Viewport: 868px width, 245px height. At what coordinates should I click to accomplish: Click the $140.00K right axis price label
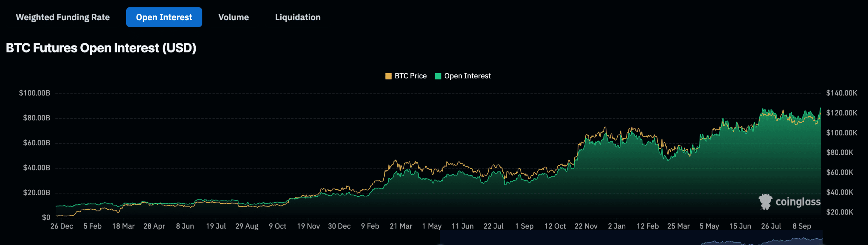pos(841,93)
